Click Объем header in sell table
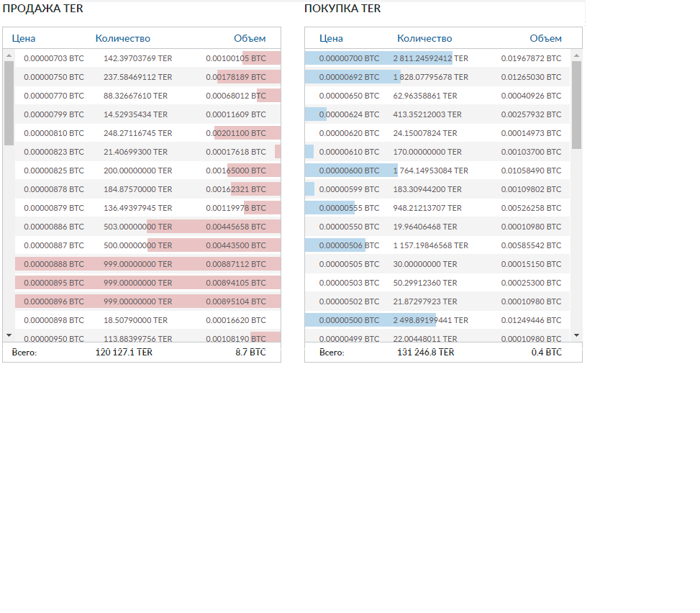The width and height of the screenshot is (700, 613). pos(249,38)
